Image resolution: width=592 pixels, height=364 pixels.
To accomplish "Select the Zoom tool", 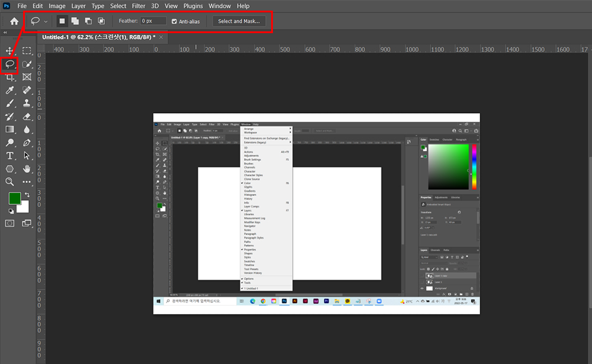I will (9, 182).
